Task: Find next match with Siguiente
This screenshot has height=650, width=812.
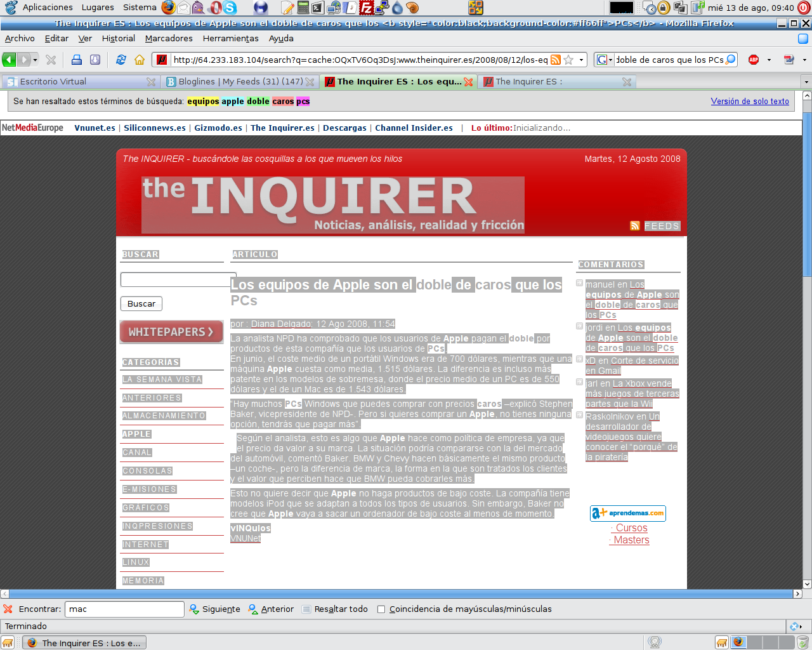Action: tap(214, 609)
